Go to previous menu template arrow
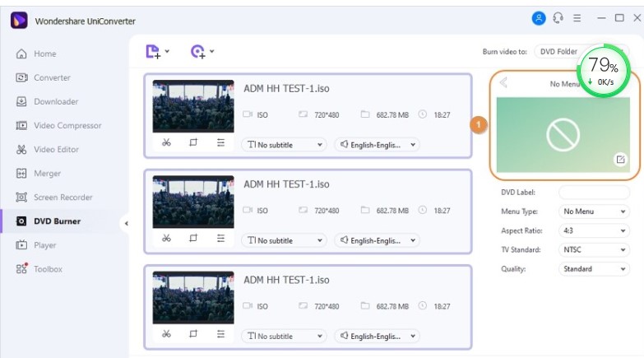The height and width of the screenshot is (358, 644). point(503,83)
